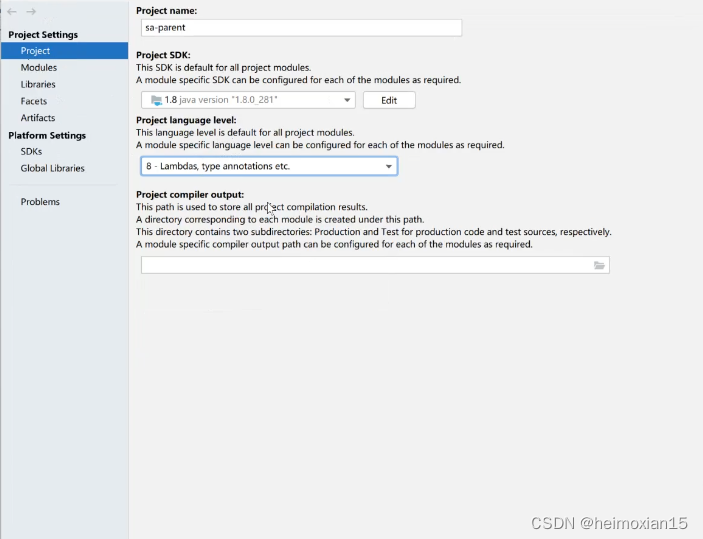
Task: Click the back navigation arrow
Action: (12, 12)
